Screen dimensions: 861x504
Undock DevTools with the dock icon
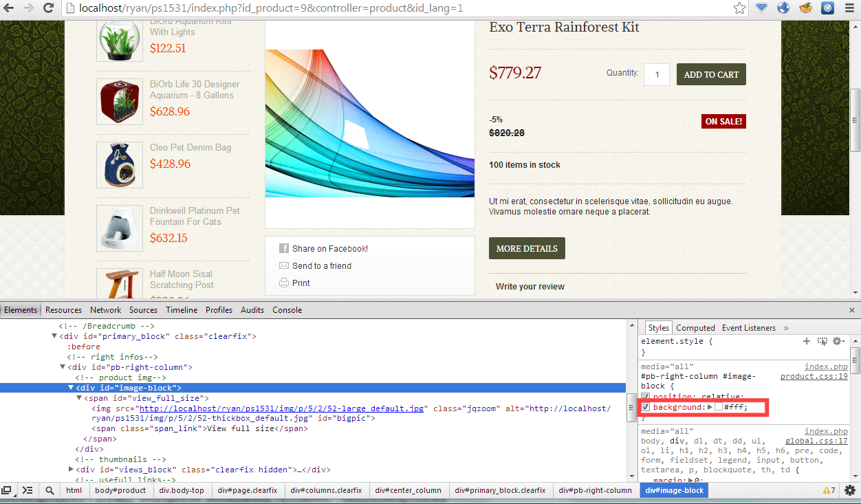(x=7, y=490)
